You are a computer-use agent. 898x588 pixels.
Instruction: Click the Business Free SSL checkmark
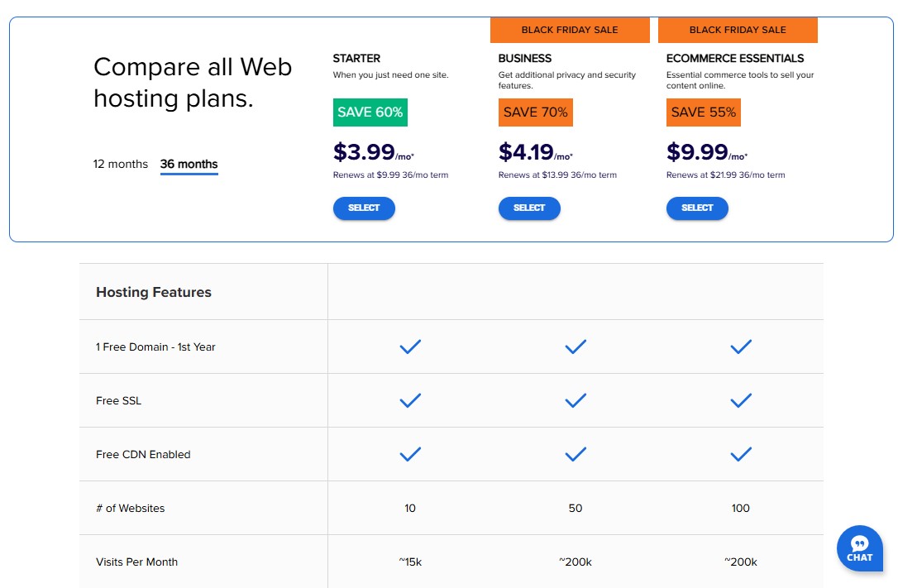(x=576, y=400)
